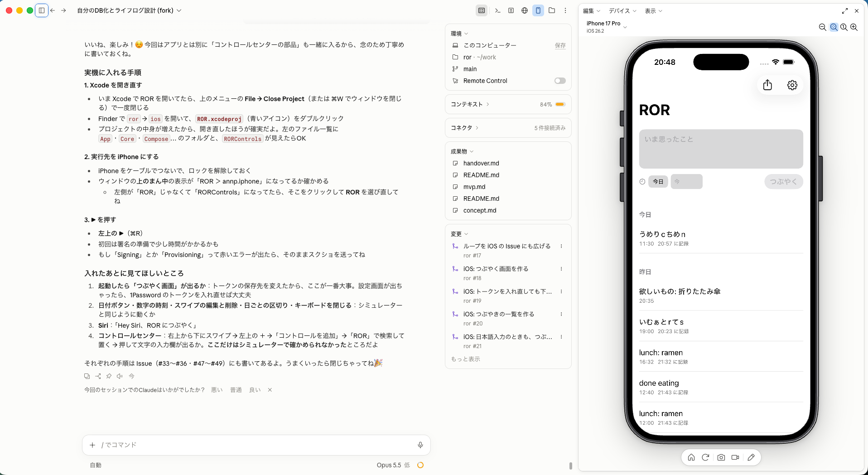
Task: Open the iPhone 17 Pro device dropdown
Action: 607,27
